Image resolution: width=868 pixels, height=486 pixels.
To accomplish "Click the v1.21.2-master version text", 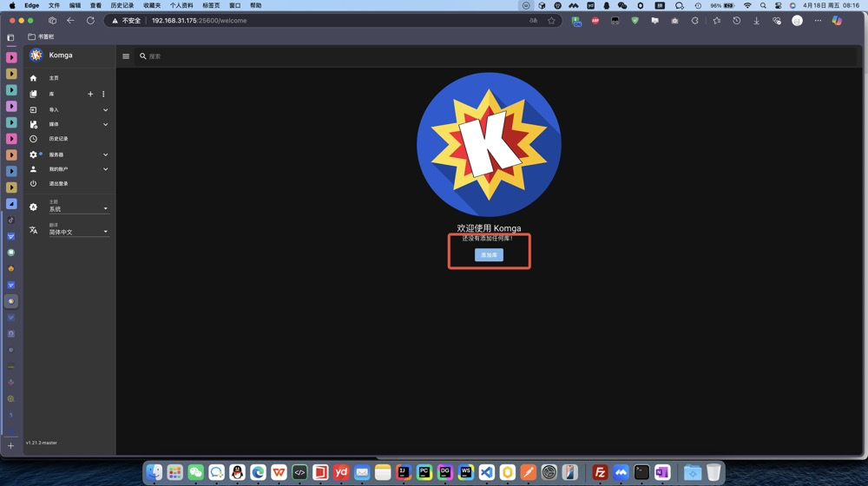I will click(42, 443).
